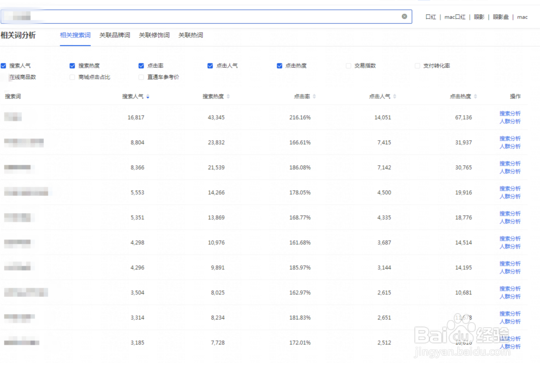Open 人群分析 for the 8,804 row
The height and width of the screenshot is (371, 540).
coord(510,146)
